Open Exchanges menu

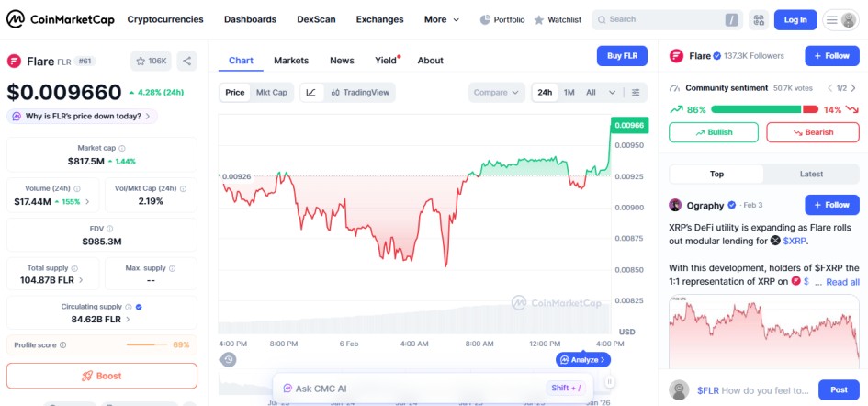coord(379,19)
